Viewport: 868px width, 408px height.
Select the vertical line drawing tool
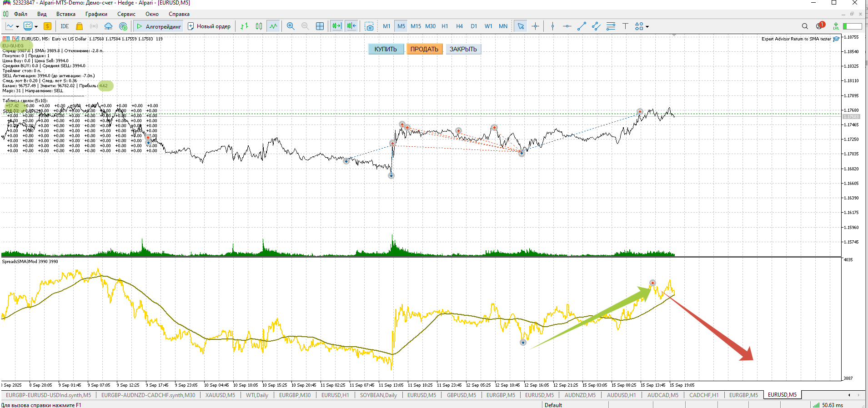(x=552, y=26)
